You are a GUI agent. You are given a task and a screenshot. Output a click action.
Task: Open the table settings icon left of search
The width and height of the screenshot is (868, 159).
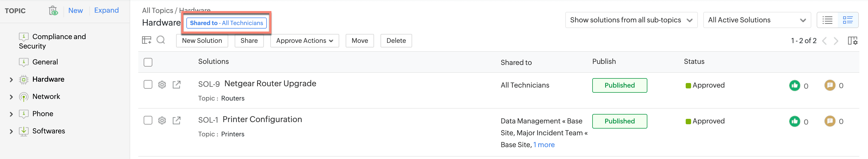coord(147,40)
